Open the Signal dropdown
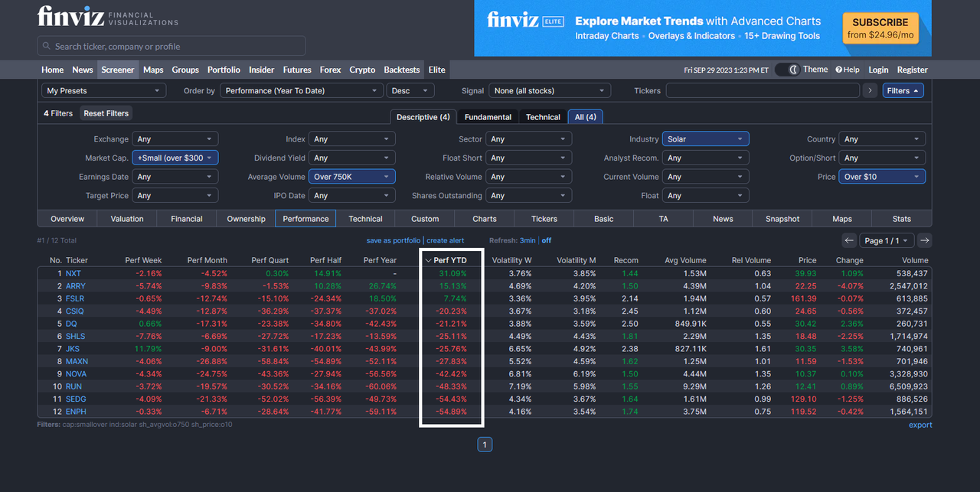 (x=550, y=90)
